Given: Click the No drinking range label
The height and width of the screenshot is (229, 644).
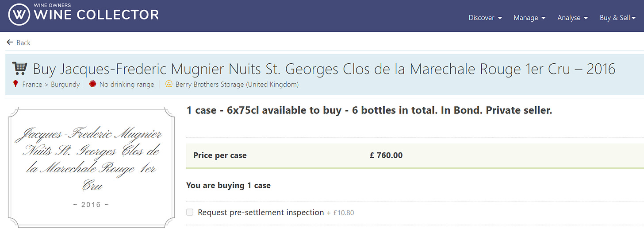Looking at the screenshot, I should click(126, 84).
